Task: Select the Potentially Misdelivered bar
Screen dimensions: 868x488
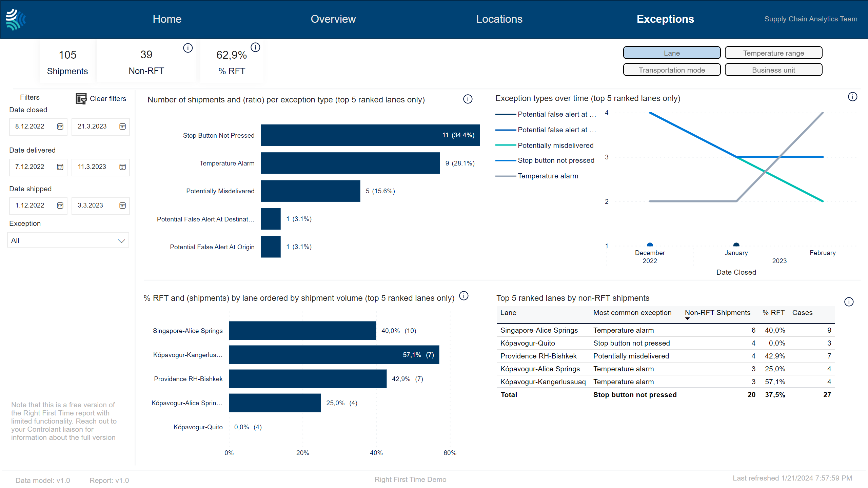Action: click(310, 191)
